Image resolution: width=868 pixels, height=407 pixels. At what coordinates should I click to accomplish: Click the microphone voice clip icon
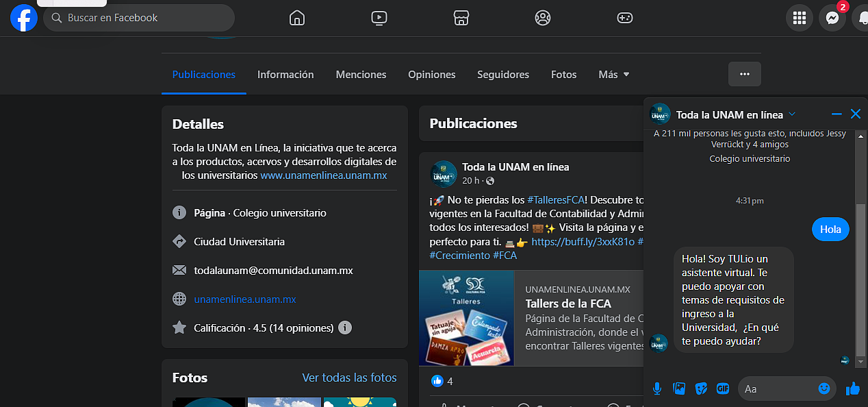[657, 388]
